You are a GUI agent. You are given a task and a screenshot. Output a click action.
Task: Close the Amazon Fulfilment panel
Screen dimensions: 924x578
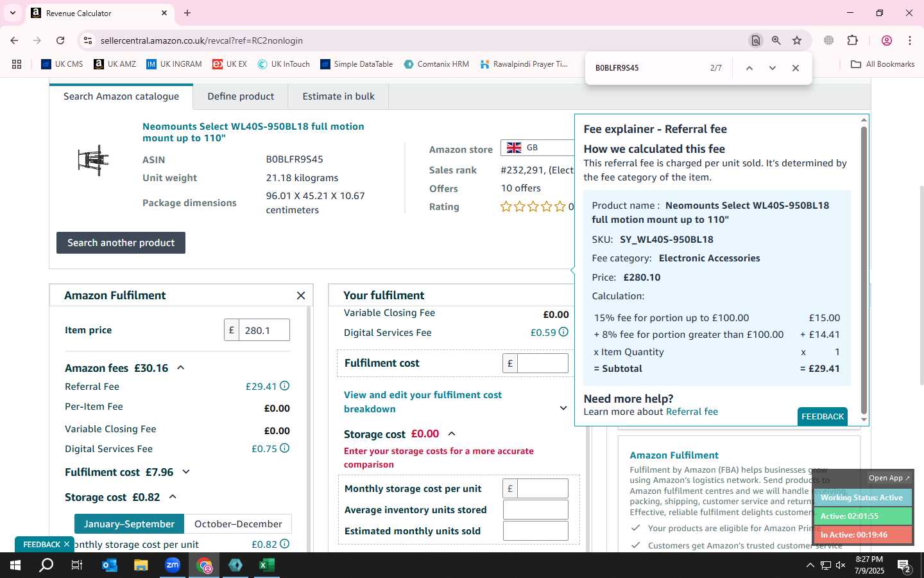(x=301, y=295)
